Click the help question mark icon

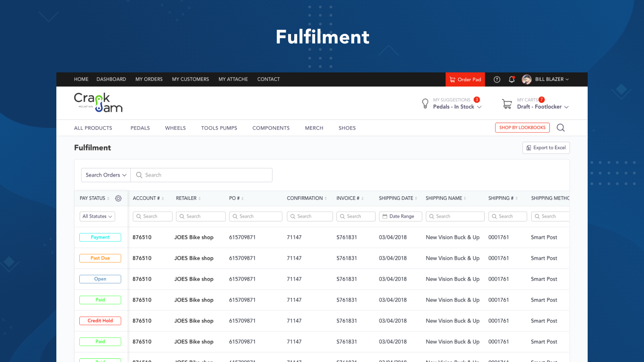(497, 79)
